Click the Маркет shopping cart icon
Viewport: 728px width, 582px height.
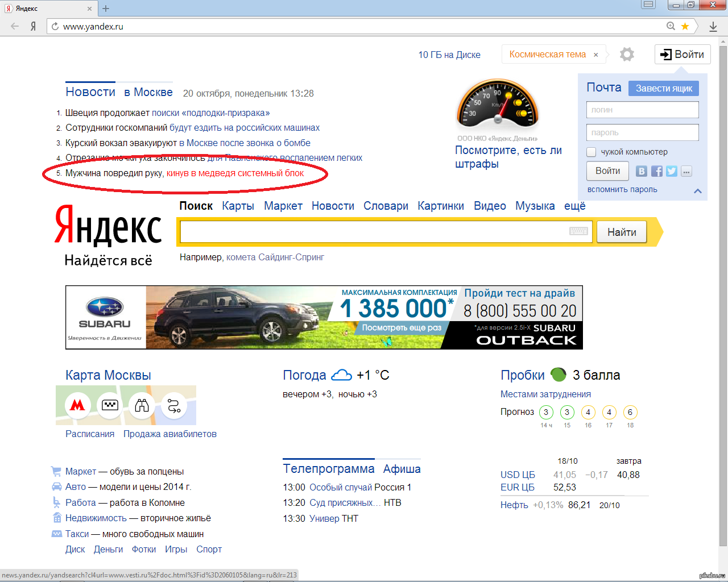click(56, 471)
